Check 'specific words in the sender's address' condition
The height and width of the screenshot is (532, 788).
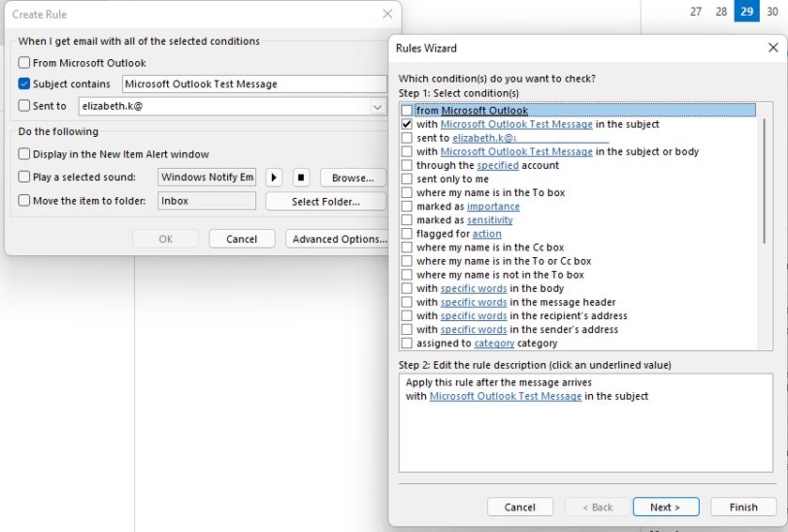407,329
